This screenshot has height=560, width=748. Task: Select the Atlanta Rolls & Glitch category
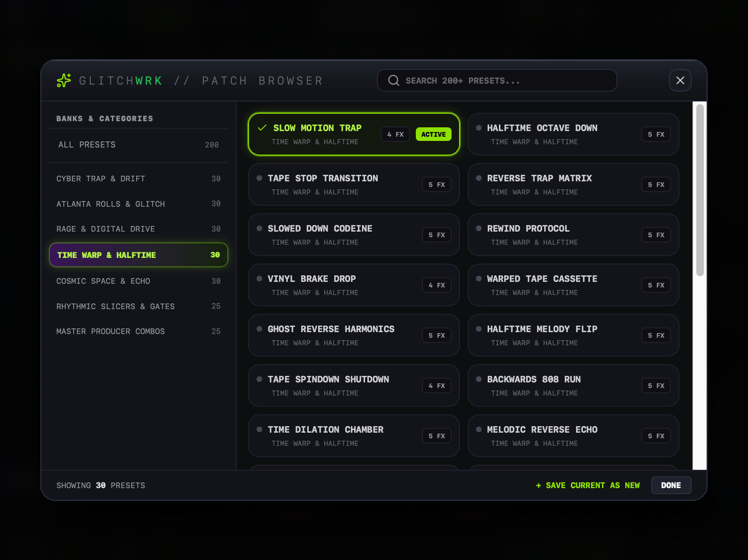tap(139, 204)
